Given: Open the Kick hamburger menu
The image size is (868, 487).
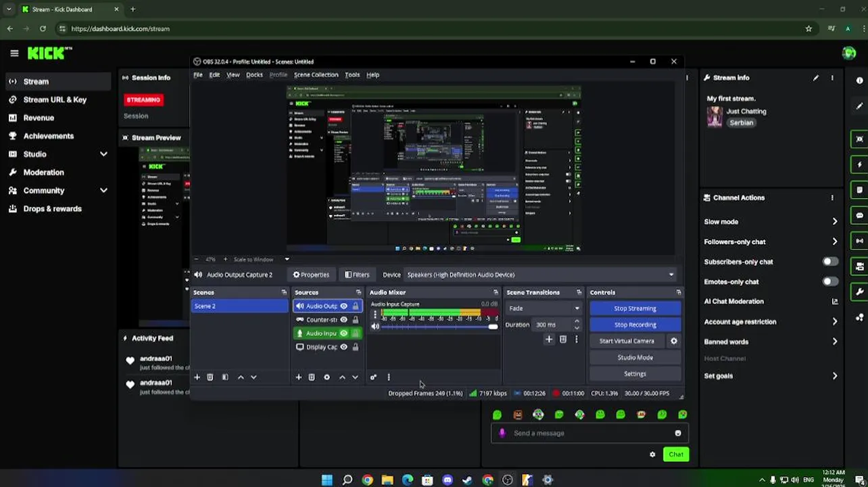Looking at the screenshot, I should [x=14, y=53].
